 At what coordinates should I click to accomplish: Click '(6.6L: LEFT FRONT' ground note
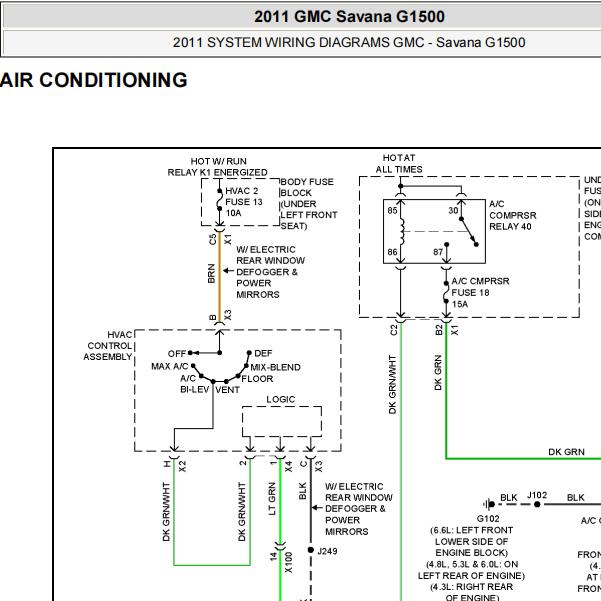click(x=471, y=530)
